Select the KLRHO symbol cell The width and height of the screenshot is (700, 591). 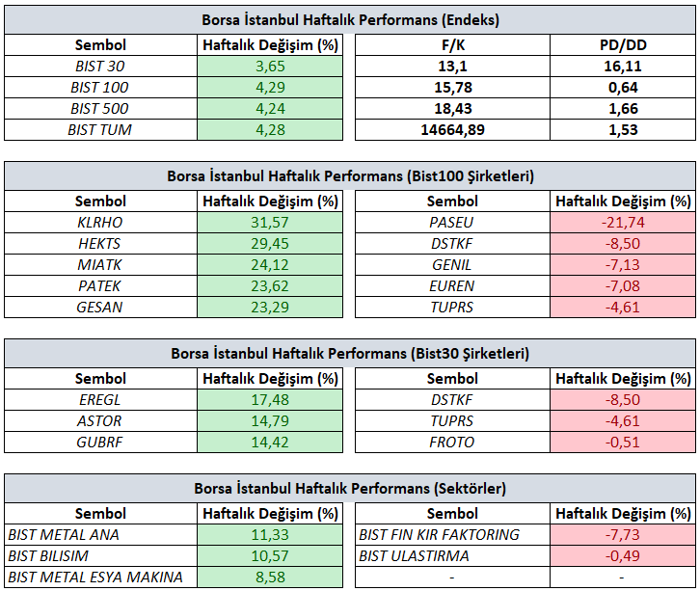coord(100,223)
